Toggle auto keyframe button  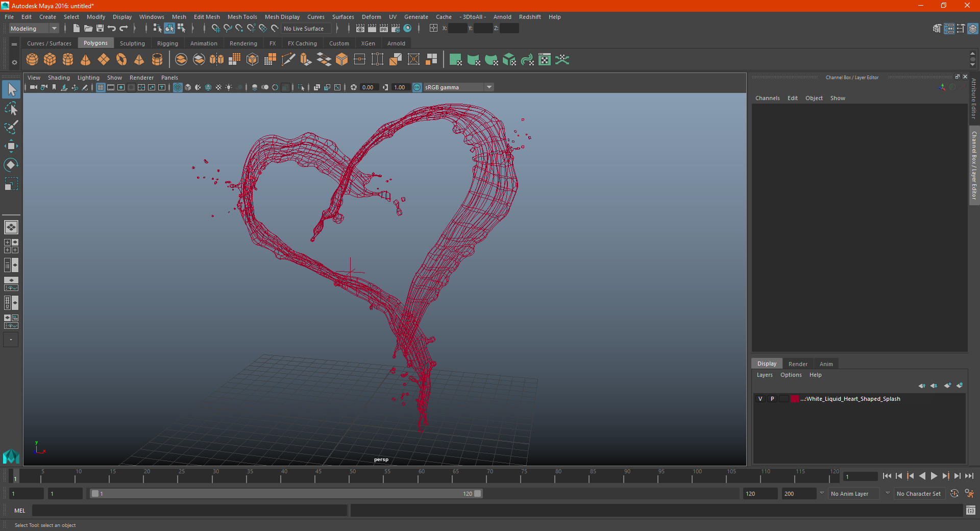pos(954,494)
